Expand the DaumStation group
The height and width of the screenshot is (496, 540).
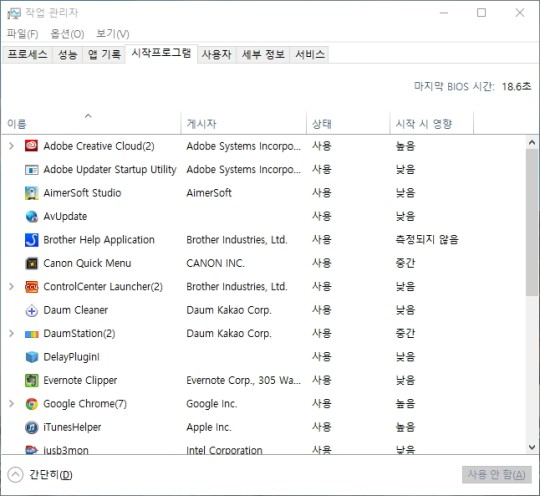click(x=11, y=333)
